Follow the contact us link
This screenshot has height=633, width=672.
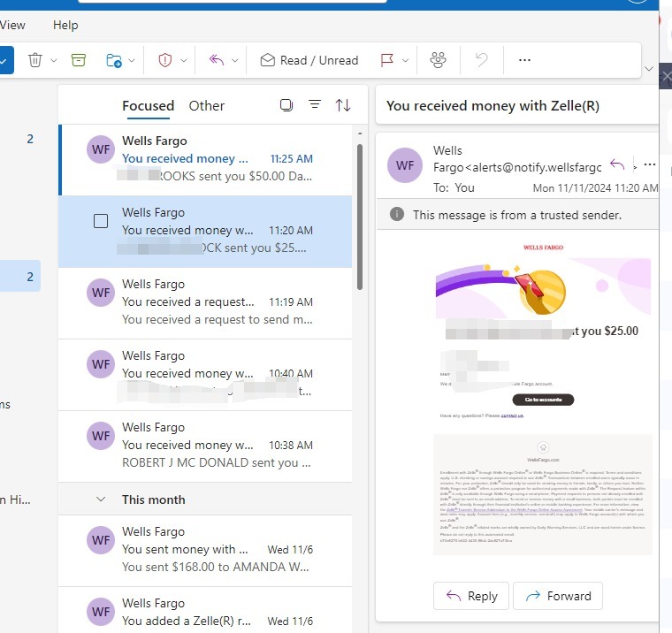point(512,416)
